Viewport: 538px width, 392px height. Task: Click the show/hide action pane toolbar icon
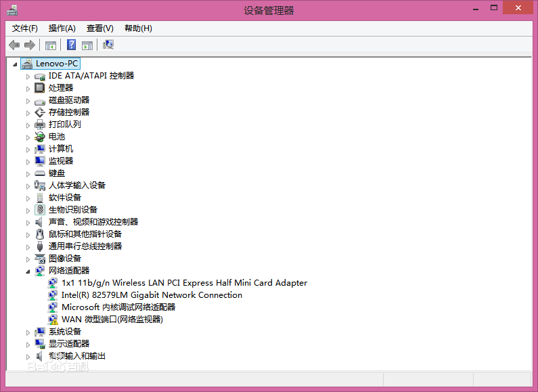pyautogui.click(x=87, y=45)
